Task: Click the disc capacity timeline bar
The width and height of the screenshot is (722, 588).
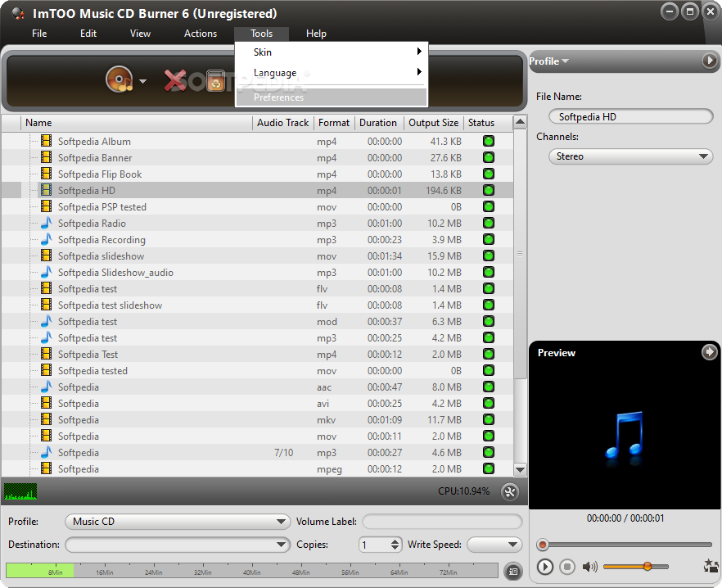Action: pyautogui.click(x=252, y=570)
